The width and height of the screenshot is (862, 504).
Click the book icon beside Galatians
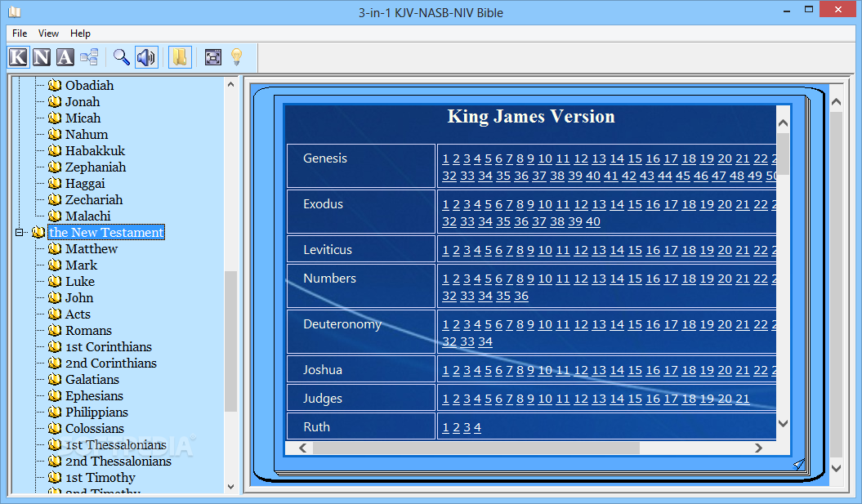pyautogui.click(x=55, y=379)
